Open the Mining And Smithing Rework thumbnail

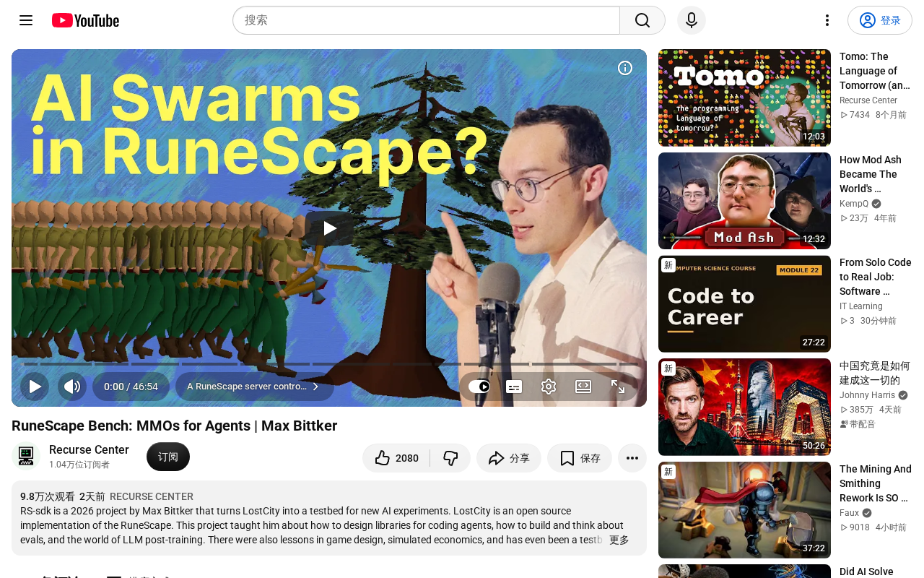(x=744, y=510)
